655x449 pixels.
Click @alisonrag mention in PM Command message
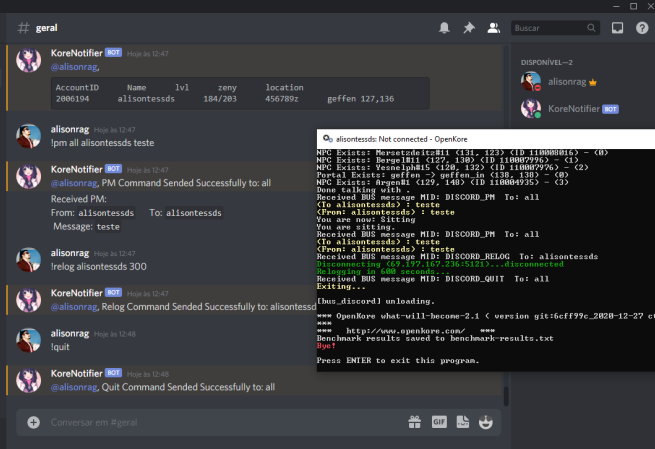point(75,183)
